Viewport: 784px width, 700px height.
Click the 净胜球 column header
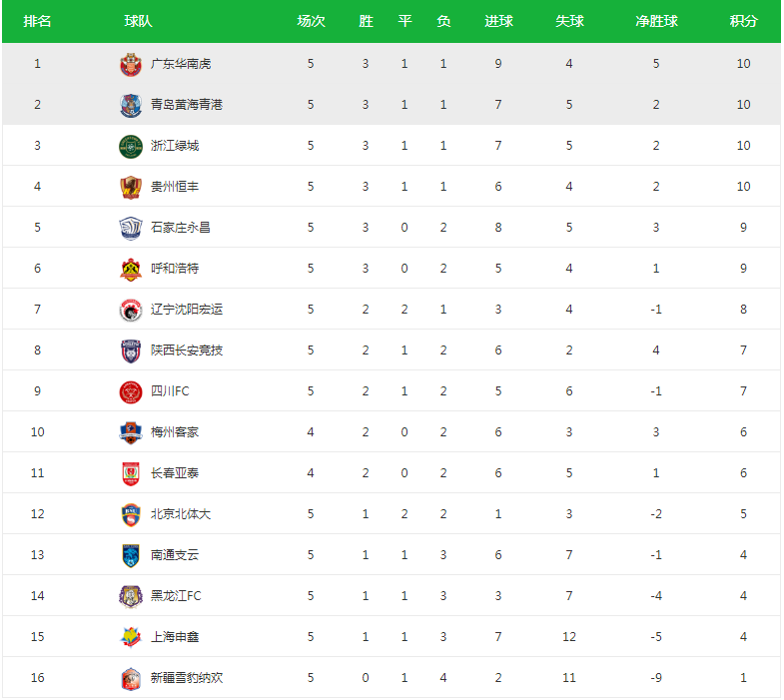tap(656, 21)
